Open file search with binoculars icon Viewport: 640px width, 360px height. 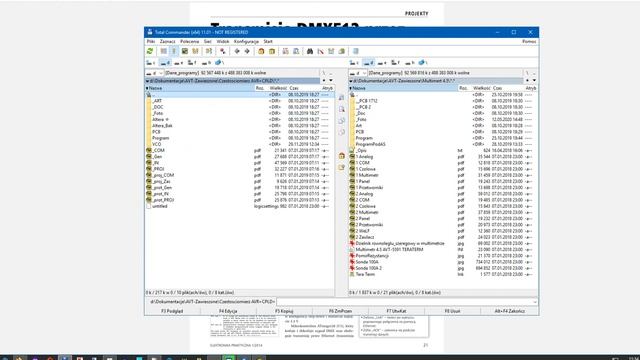coord(310,51)
